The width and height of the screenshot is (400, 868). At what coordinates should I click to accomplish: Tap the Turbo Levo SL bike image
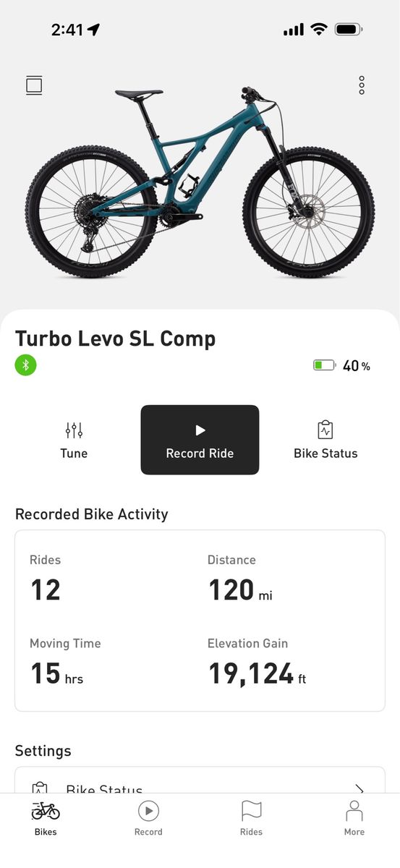coord(200,182)
